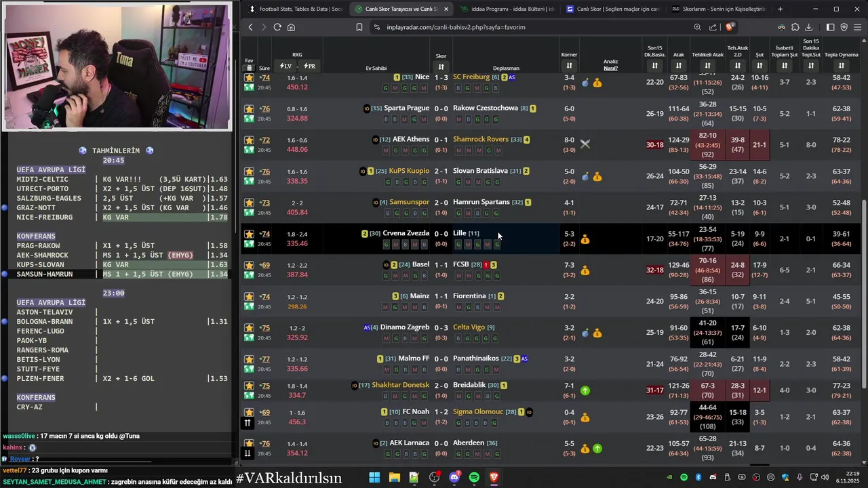Close the Canlı Skor Tarayıcısı tab
868x488 pixels.
(x=446, y=9)
